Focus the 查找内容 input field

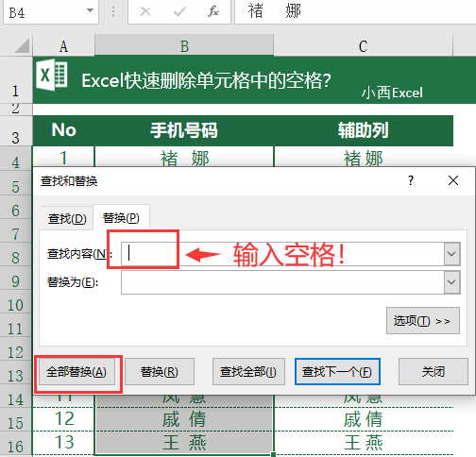[x=282, y=254]
